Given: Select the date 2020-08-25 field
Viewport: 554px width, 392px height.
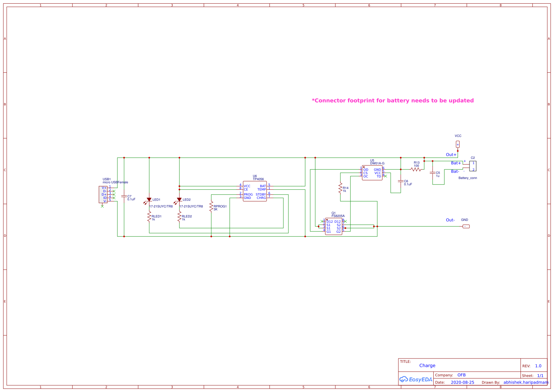Looking at the screenshot, I should coord(462,382).
